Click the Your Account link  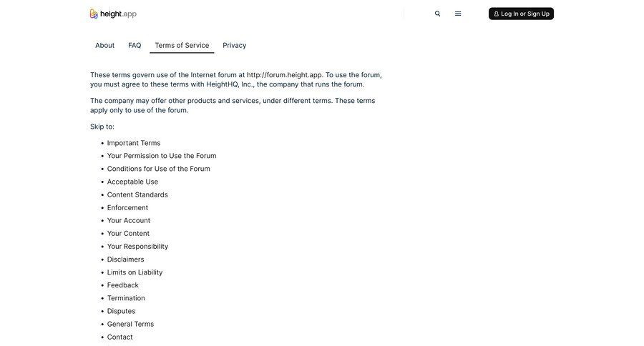point(129,220)
